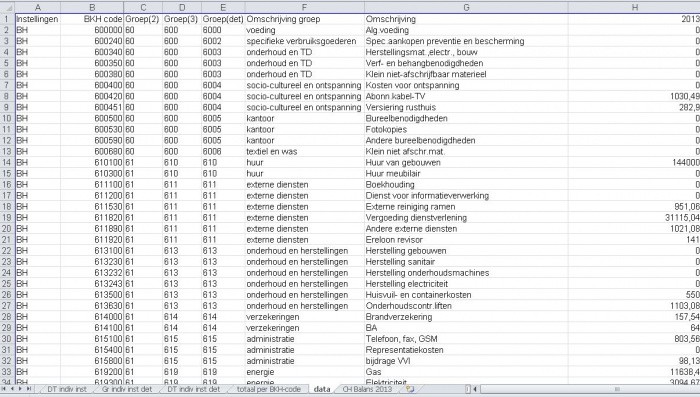
Task: Select the 'Ereloon revisor' cell
Action: click(x=466, y=240)
